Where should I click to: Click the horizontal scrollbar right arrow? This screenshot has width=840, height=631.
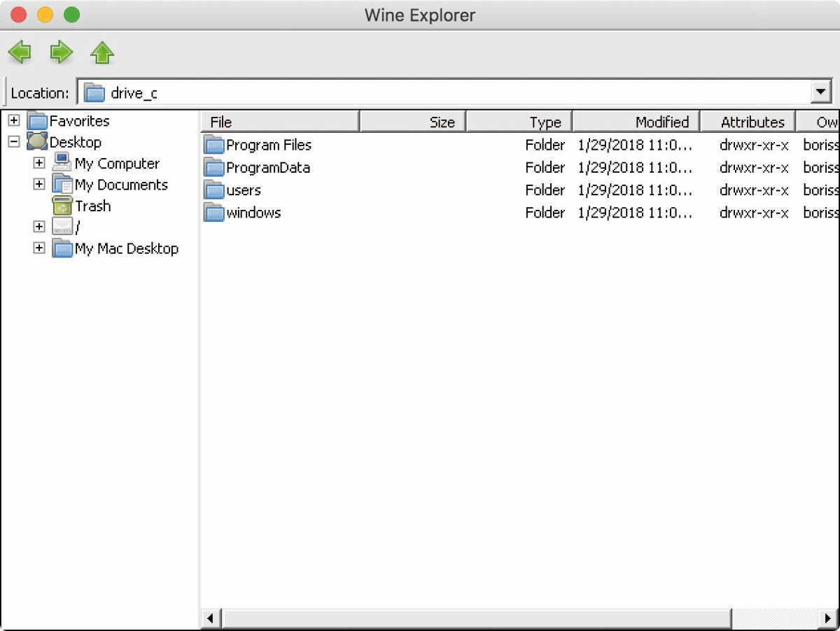click(829, 618)
